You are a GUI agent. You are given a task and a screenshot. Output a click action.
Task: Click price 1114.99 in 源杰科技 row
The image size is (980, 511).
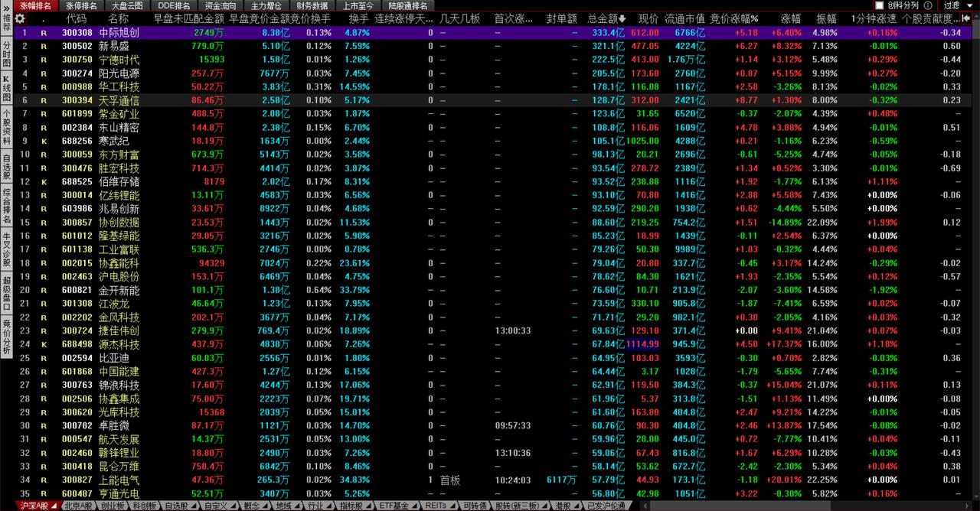(643, 344)
